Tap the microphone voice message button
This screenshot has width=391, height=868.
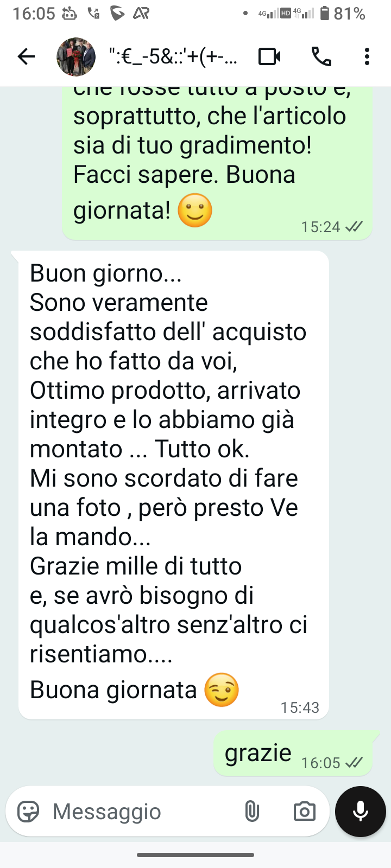click(x=361, y=812)
